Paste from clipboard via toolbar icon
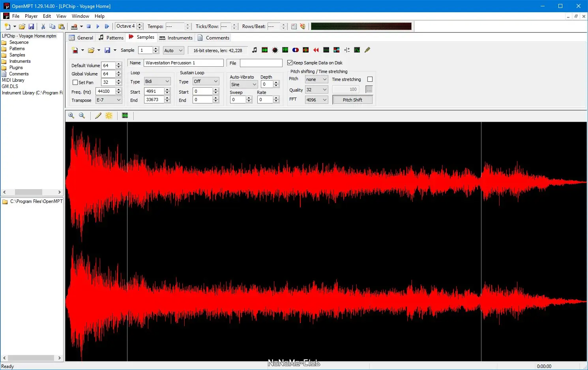 [x=61, y=26]
